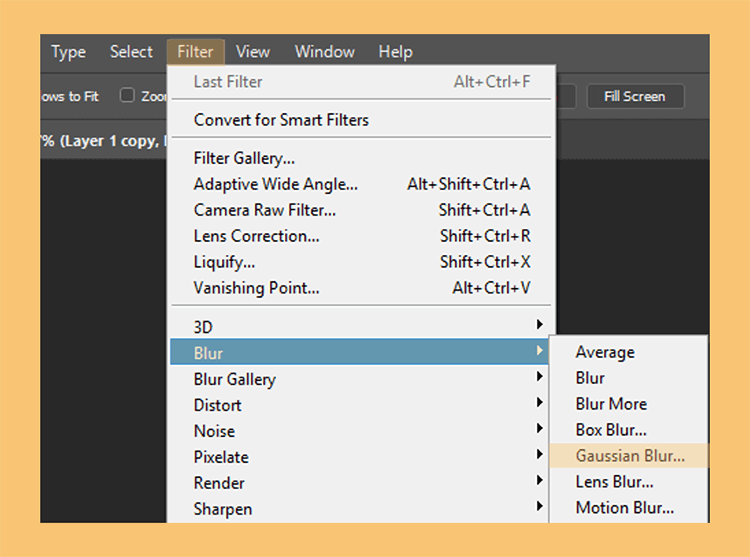The width and height of the screenshot is (750, 557).
Task: Open Camera Raw Filter
Action: coord(361,210)
